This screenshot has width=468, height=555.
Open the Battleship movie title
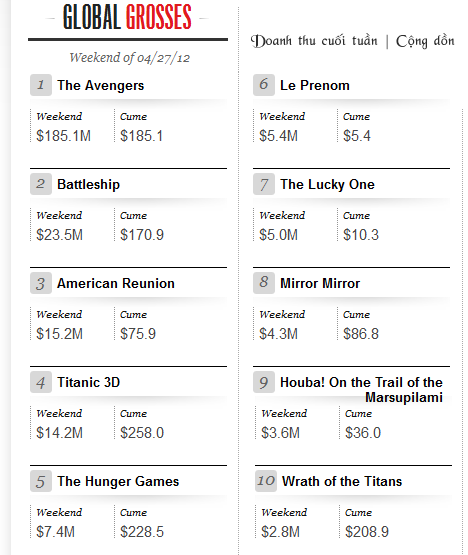click(x=89, y=184)
